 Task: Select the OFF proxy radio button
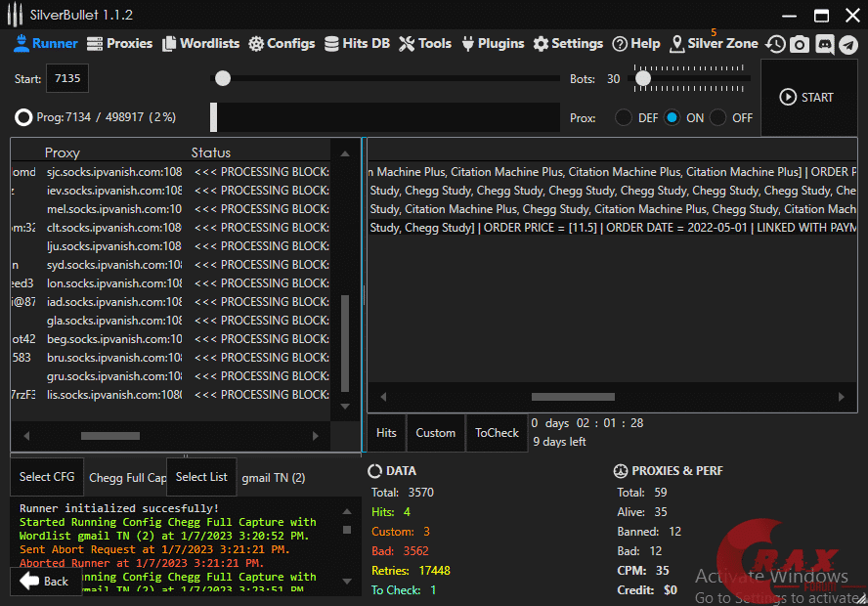coord(718,117)
